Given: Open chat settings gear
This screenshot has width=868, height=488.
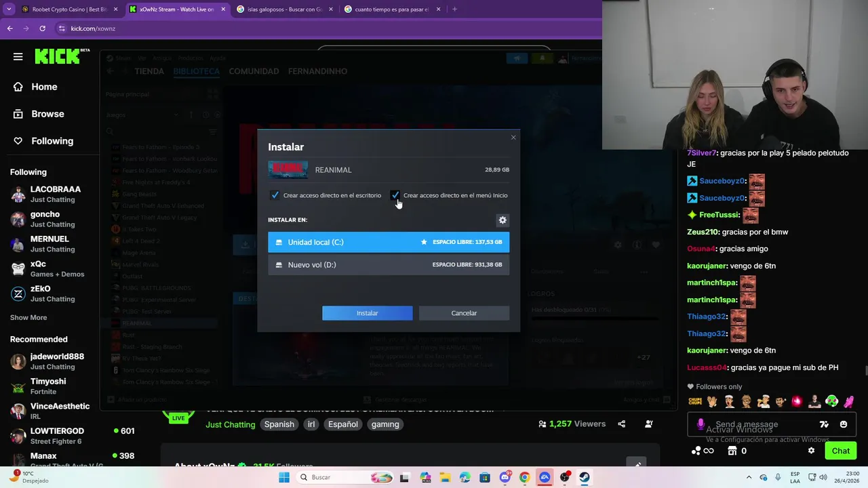Looking at the screenshot, I should pyautogui.click(x=811, y=451).
